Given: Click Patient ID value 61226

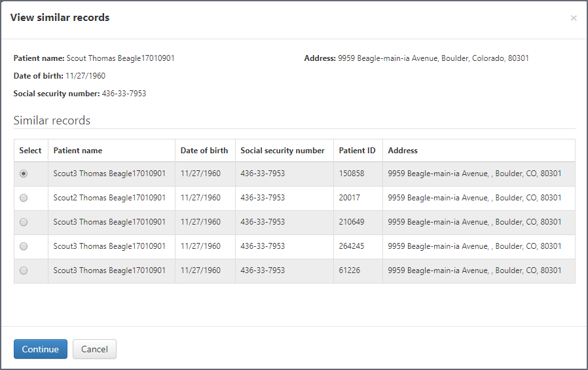Looking at the screenshot, I should (x=349, y=270).
